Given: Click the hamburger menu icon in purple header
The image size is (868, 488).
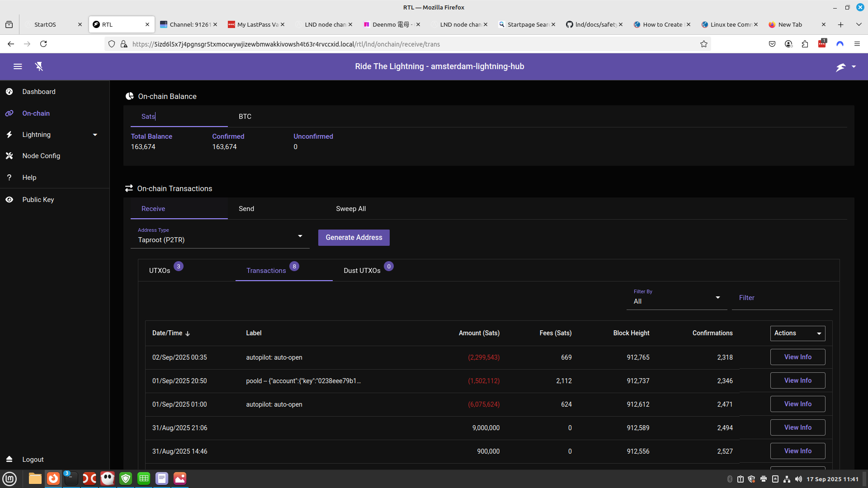Looking at the screenshot, I should [18, 66].
